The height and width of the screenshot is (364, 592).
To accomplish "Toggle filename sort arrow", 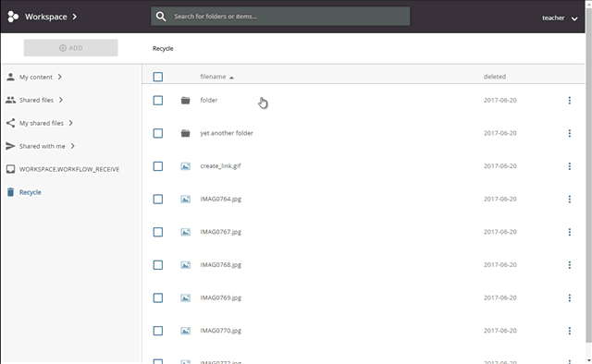I will point(231,78).
